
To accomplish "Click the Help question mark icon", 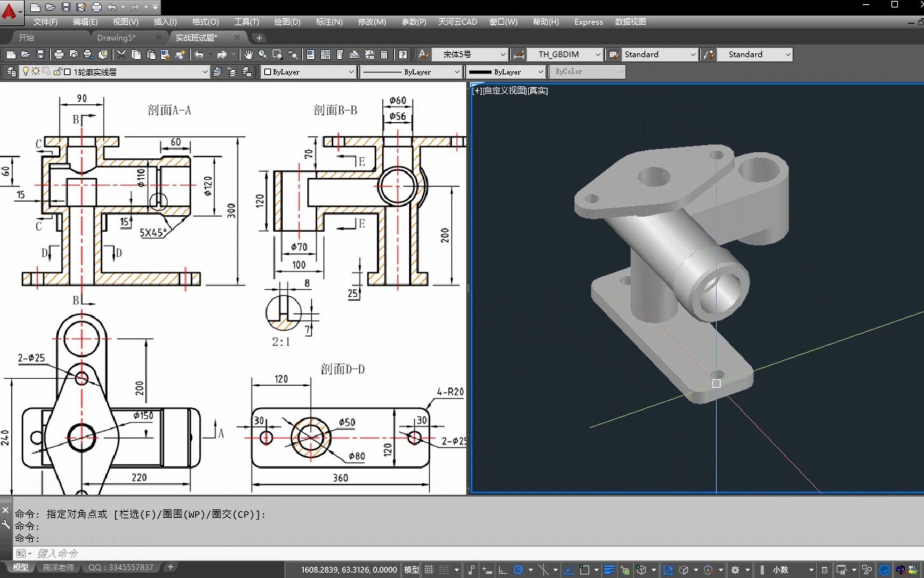I will tap(402, 54).
